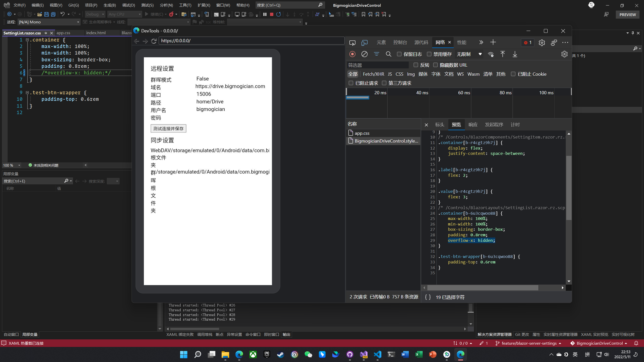Clear the network request log

tap(365, 54)
